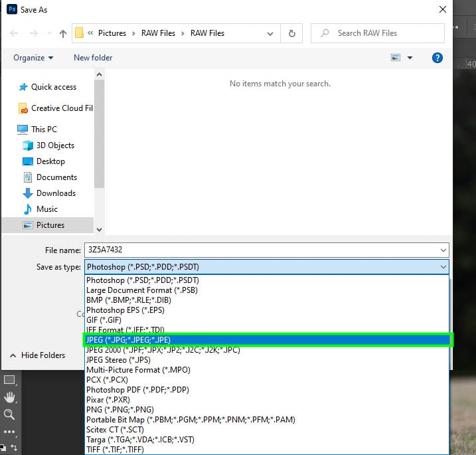Reset default foreground/background colors icon
The height and width of the screenshot is (455, 476).
[3, 448]
